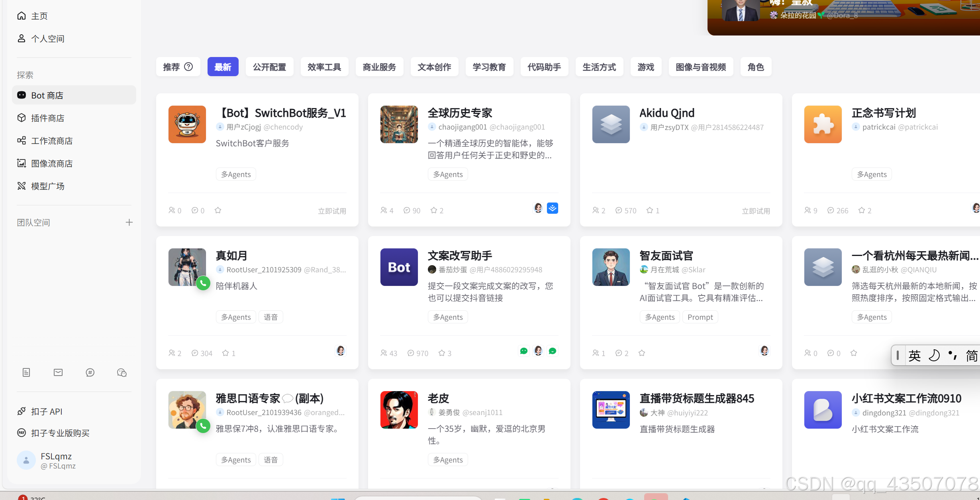Viewport: 980px width, 500px height.
Task: Click 立即试用 on the SwitchBot card
Action: (332, 211)
